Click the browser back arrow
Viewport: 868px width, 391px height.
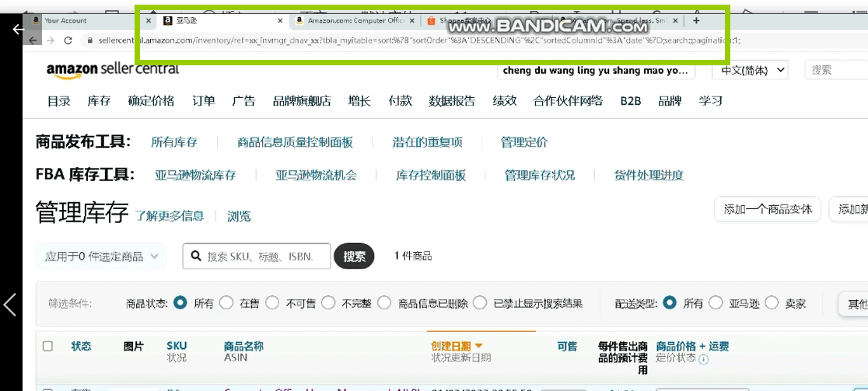coord(33,40)
